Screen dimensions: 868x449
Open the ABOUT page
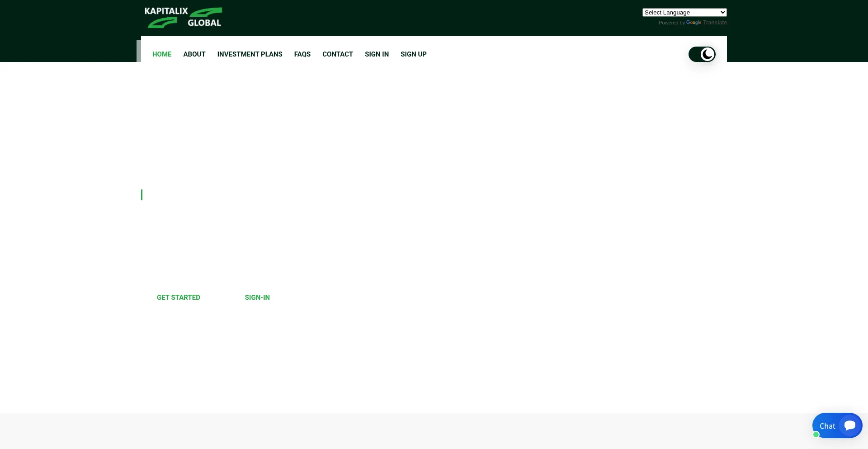[194, 54]
